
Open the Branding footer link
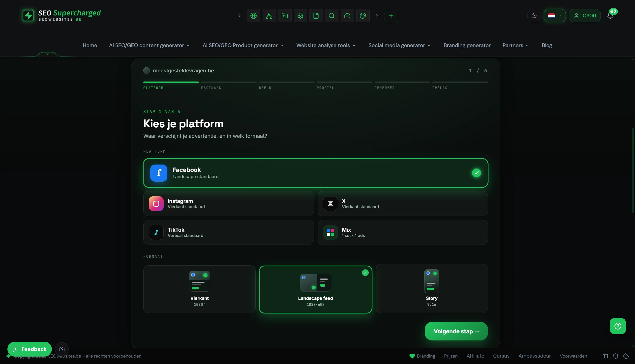point(422,356)
